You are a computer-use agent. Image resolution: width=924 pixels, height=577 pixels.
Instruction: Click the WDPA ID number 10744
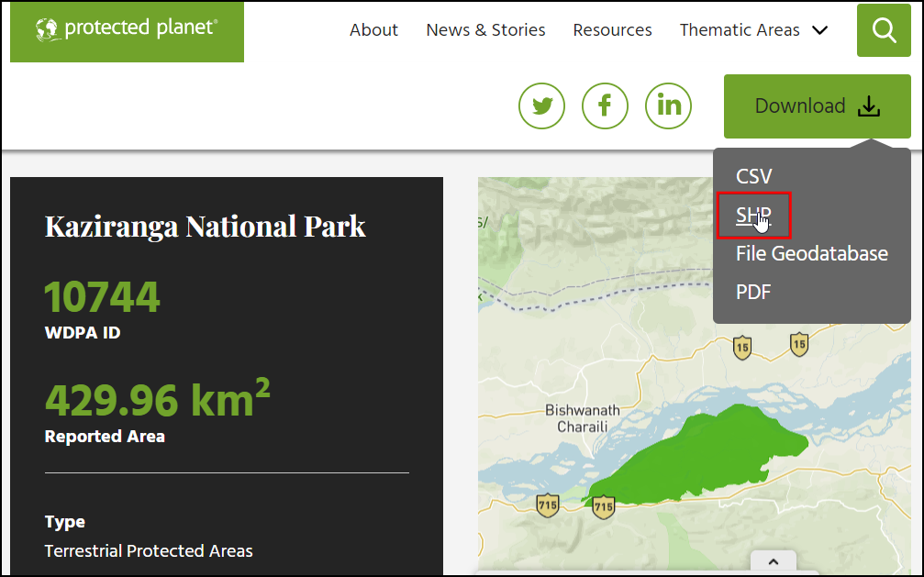102,296
